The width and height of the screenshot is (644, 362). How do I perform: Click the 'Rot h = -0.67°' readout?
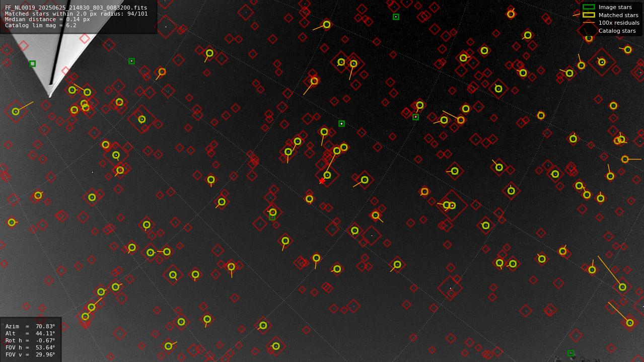[30, 341]
